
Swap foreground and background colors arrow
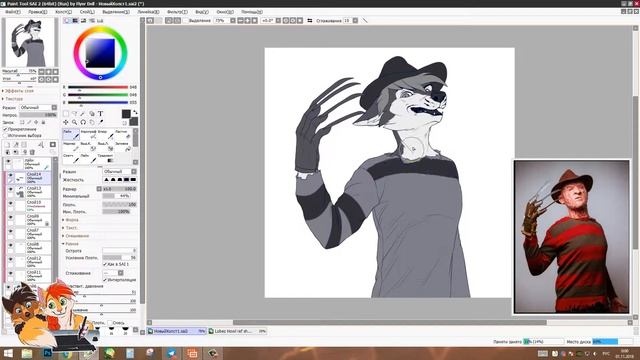135,112
